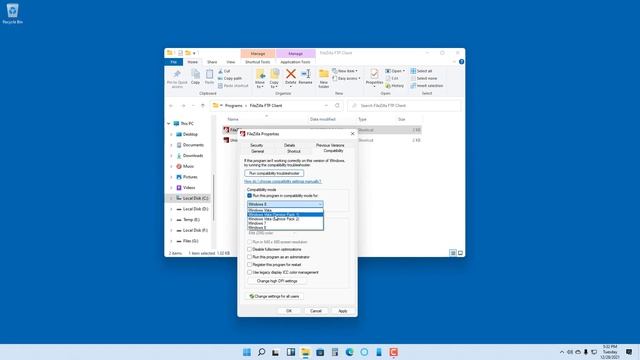This screenshot has height=360, width=640.
Task: Sort by the Date modified column header
Action: coord(322,119)
